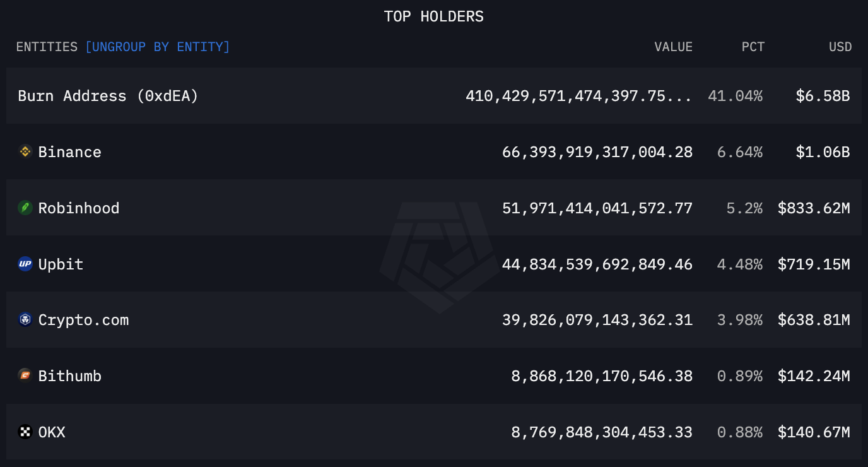Image resolution: width=868 pixels, height=467 pixels.
Task: Click the Crypto.com logo icon
Action: (25, 320)
